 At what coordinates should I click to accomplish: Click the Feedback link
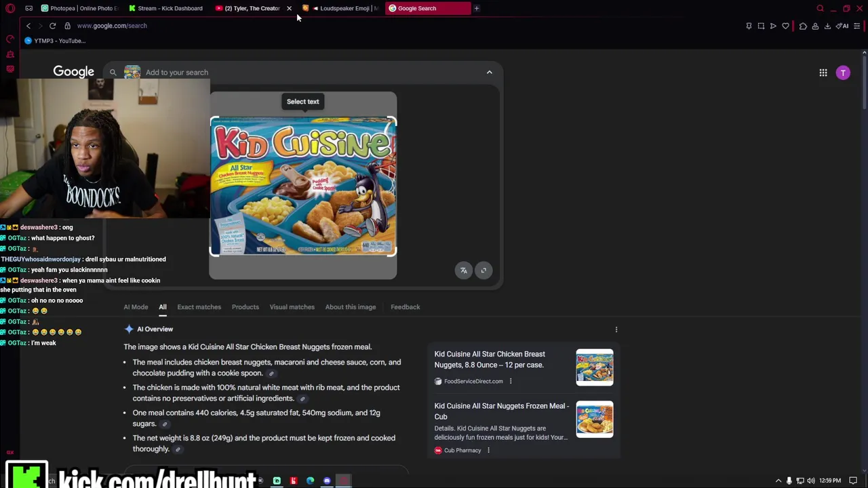tap(406, 307)
